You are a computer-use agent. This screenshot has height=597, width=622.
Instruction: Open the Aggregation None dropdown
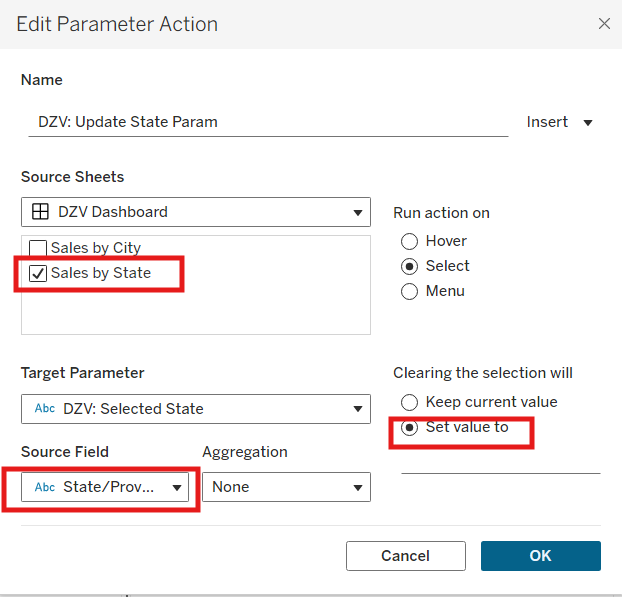coord(357,487)
